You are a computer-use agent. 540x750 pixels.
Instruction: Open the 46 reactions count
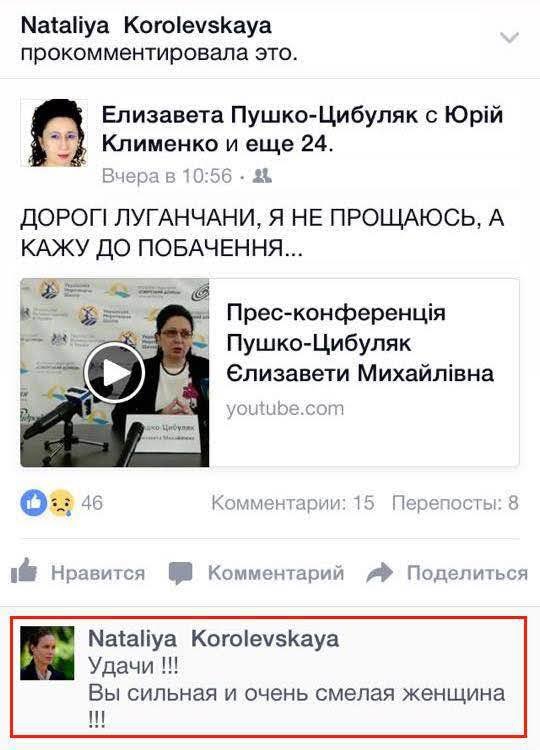coord(92,503)
